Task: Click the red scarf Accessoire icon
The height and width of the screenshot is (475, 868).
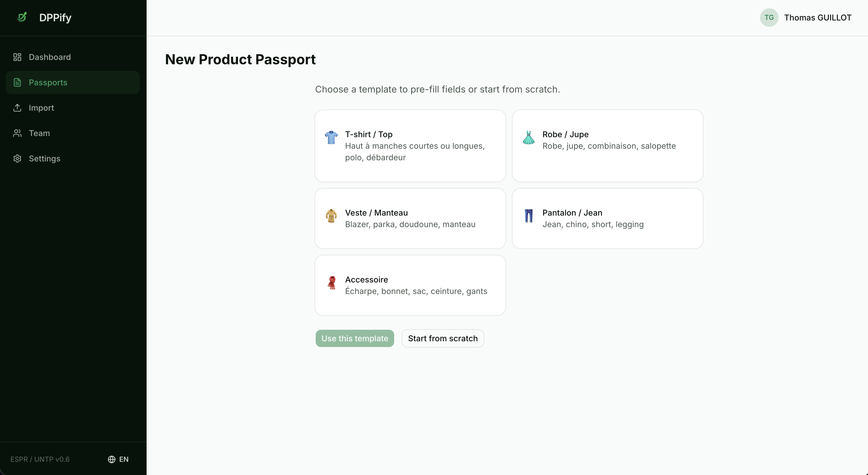Action: [x=332, y=282]
